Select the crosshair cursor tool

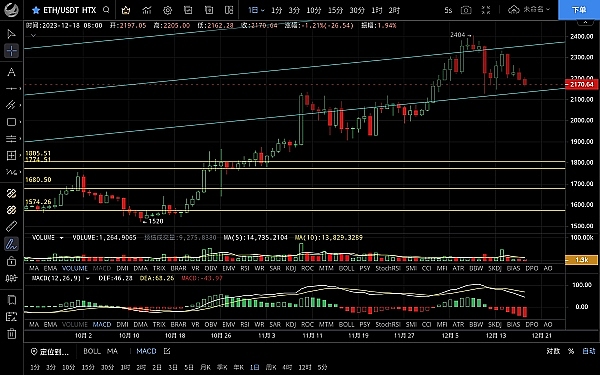point(11,51)
